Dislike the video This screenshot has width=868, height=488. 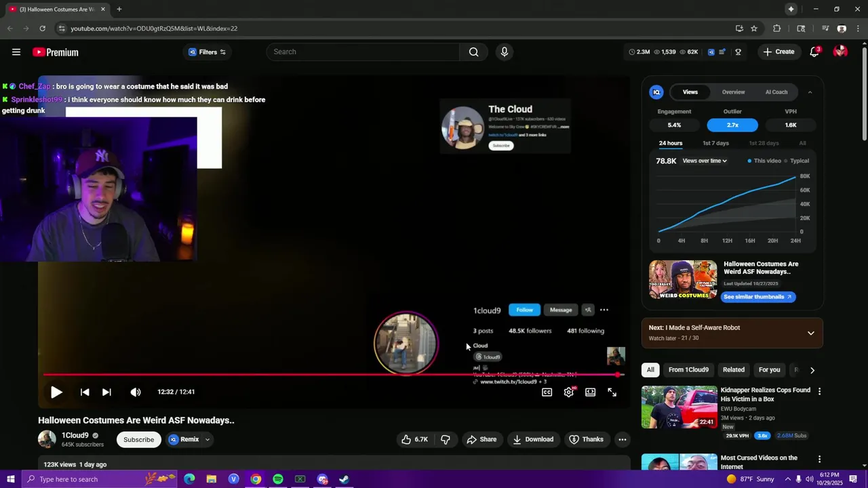click(446, 439)
